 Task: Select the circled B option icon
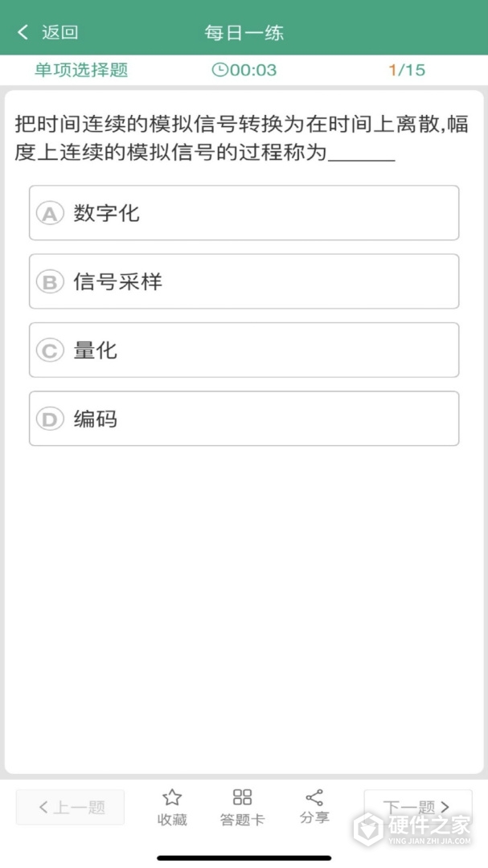pyautogui.click(x=50, y=282)
